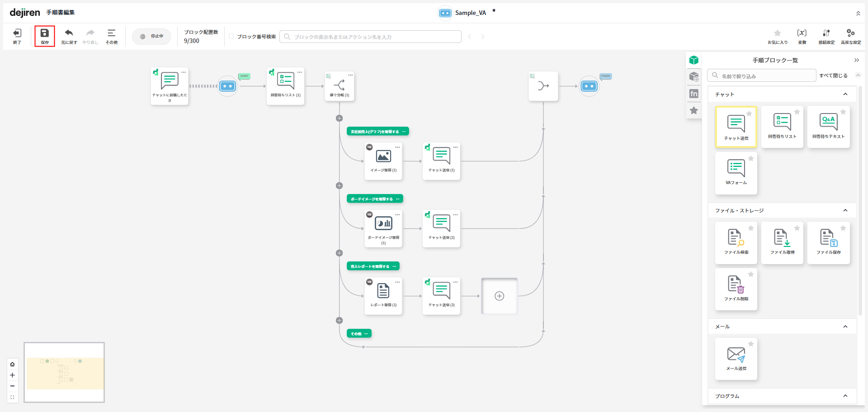Collapse the ファイル・ストレージ section
Viewport: 868px width, 412px height.
tap(845, 210)
